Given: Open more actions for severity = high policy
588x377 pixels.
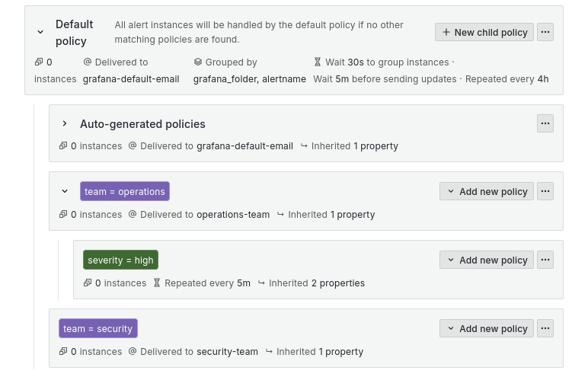Looking at the screenshot, I should [x=545, y=260].
